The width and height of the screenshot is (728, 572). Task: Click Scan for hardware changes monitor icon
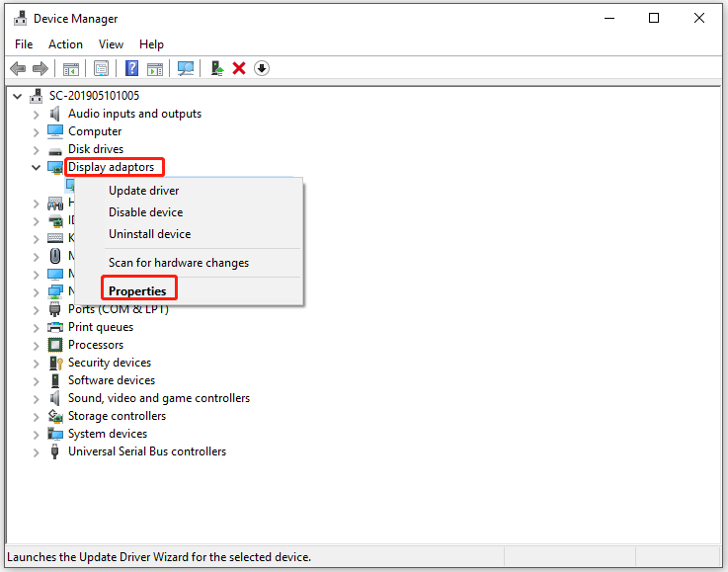pos(186,69)
